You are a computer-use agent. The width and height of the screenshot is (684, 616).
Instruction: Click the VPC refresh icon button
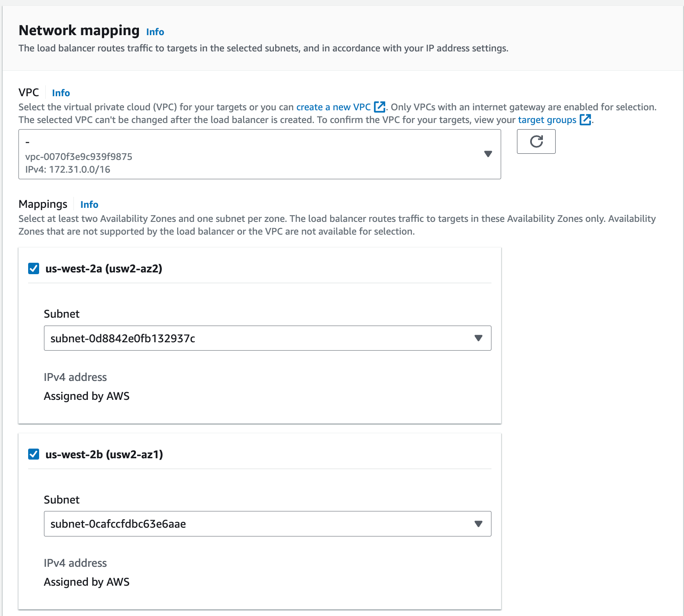coord(536,141)
